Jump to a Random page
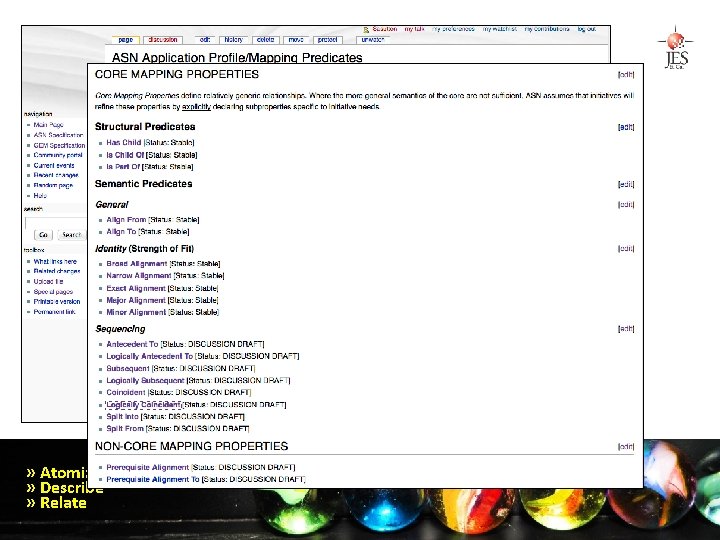The image size is (720, 540). pyautogui.click(x=53, y=186)
